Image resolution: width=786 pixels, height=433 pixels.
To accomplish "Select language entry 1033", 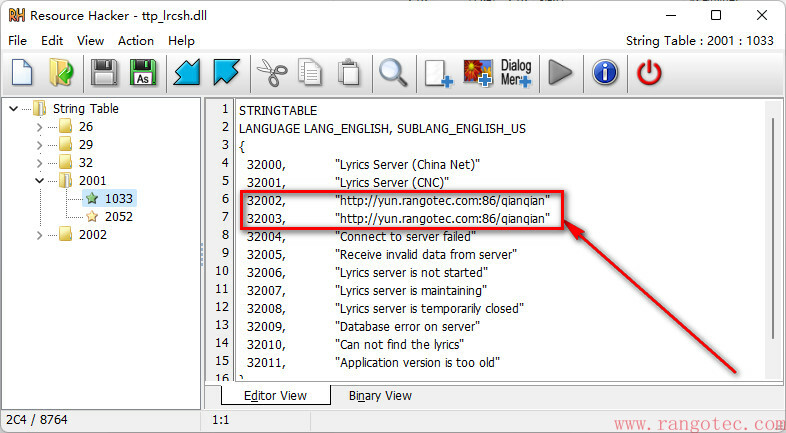I will click(x=119, y=199).
